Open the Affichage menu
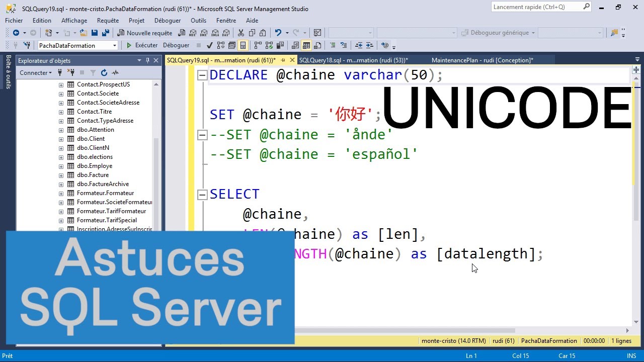The width and height of the screenshot is (644, 362). tap(74, 21)
